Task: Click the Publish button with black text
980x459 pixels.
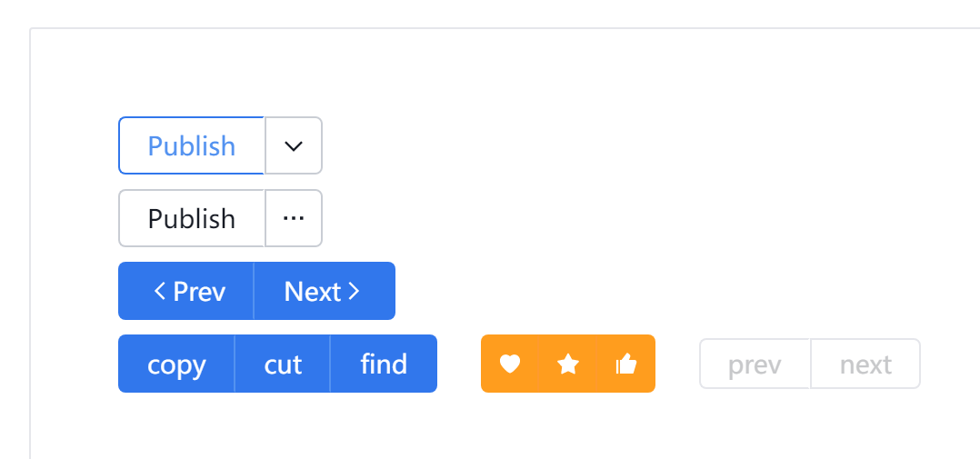Action: pos(191,218)
